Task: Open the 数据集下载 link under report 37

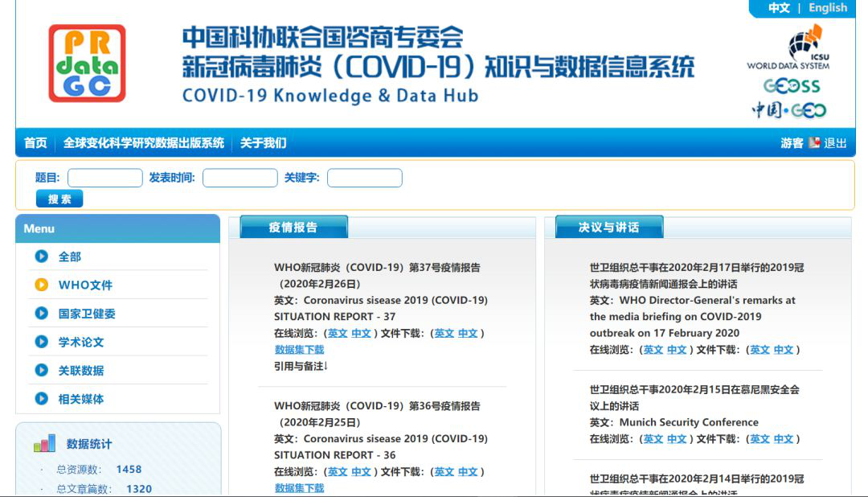Action: pyautogui.click(x=298, y=349)
